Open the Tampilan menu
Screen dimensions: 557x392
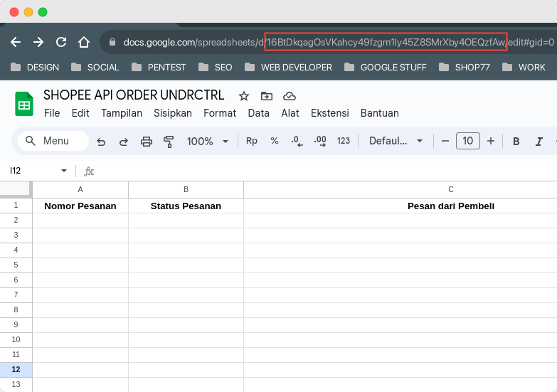pyautogui.click(x=122, y=113)
